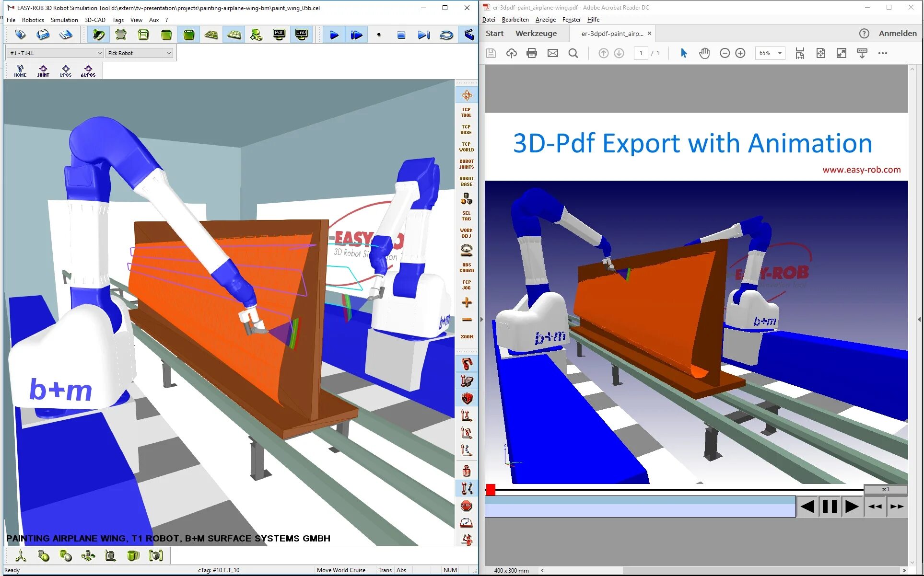Select the ROBOT JOINTS sidebar icon

(x=466, y=164)
